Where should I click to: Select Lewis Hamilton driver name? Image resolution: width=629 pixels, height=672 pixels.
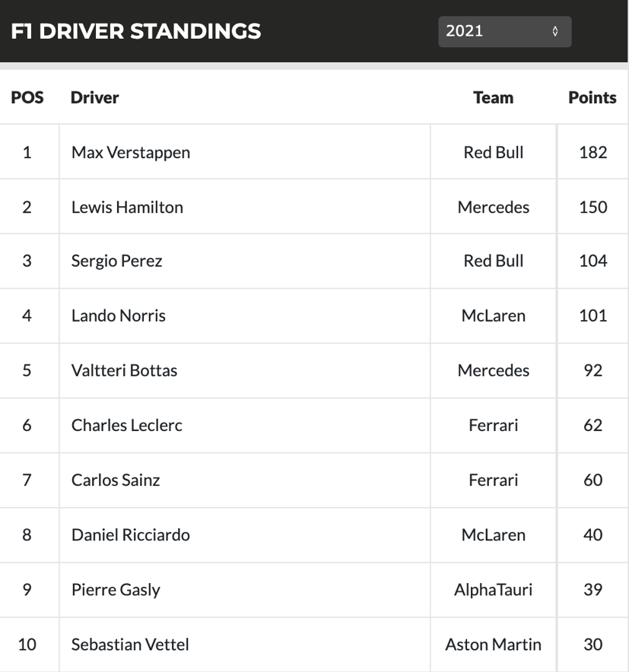click(127, 207)
